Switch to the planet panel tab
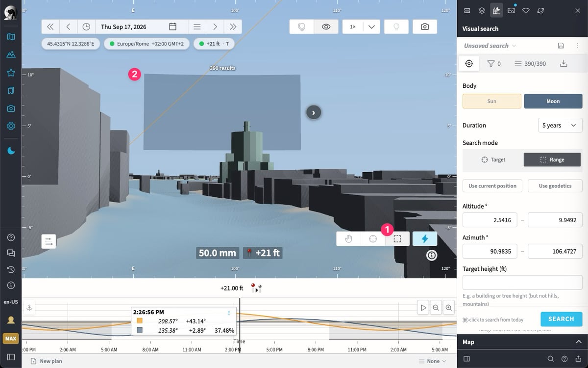 point(540,10)
